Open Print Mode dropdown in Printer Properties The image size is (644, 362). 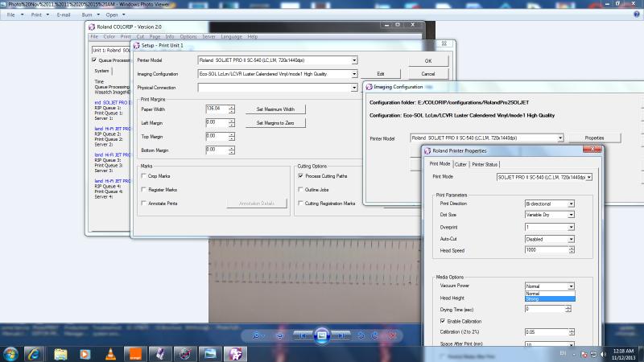click(x=589, y=177)
